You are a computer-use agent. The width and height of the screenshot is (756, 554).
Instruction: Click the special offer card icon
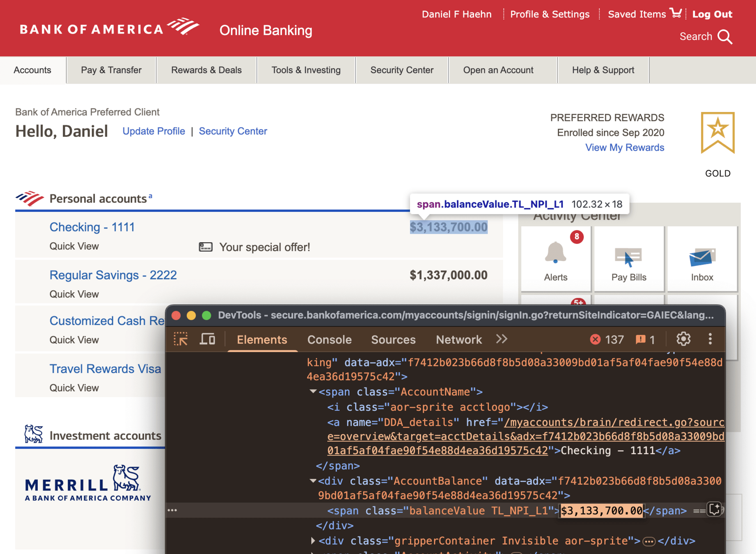click(206, 247)
